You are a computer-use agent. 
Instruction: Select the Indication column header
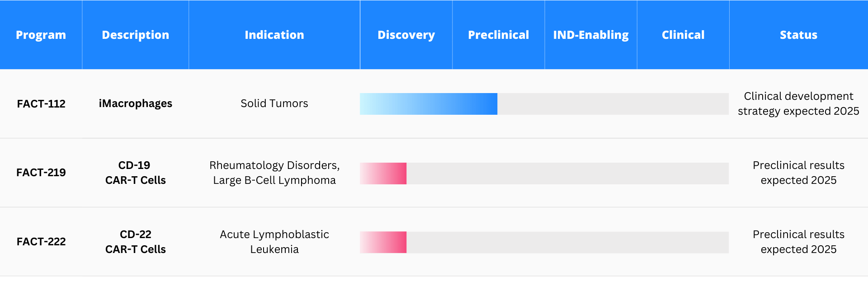(274, 35)
